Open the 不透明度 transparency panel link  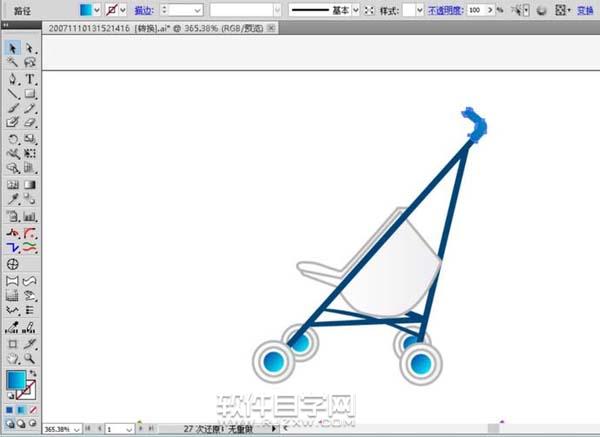click(445, 10)
